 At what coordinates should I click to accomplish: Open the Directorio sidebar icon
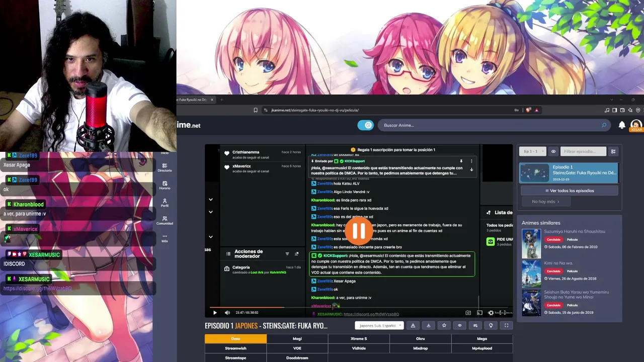pyautogui.click(x=165, y=167)
